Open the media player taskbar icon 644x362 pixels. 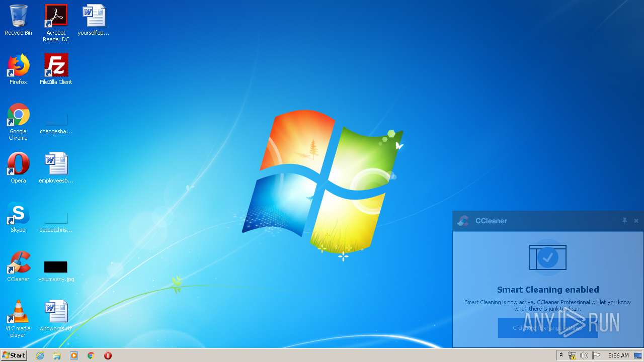74,355
